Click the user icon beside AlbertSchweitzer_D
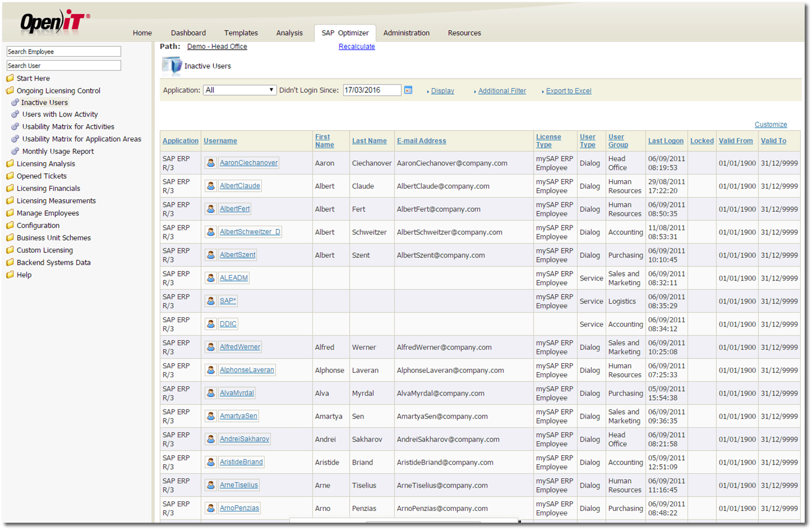 [x=211, y=232]
